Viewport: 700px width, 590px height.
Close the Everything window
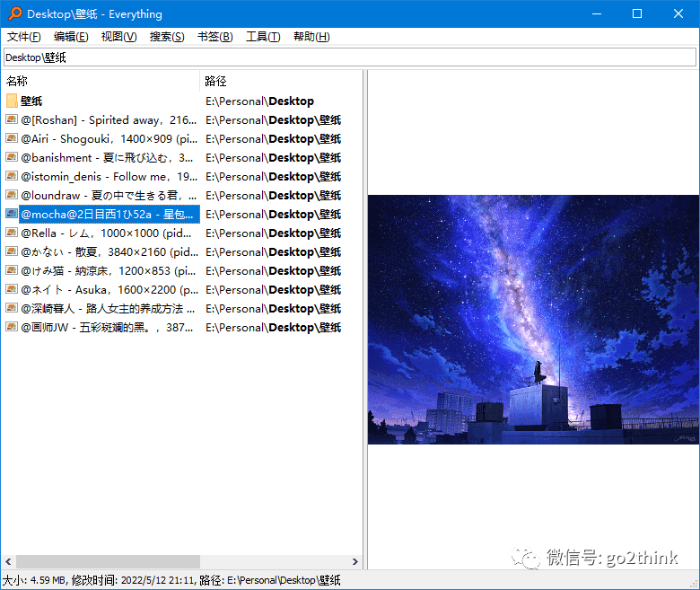pyautogui.click(x=678, y=13)
